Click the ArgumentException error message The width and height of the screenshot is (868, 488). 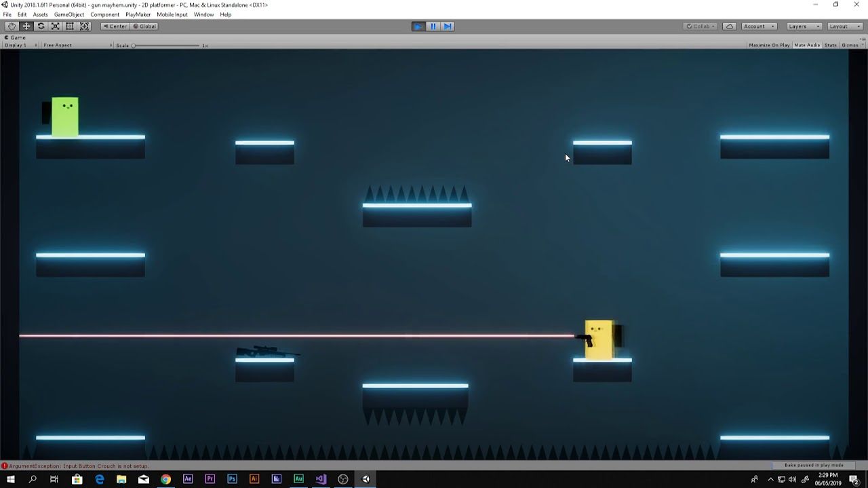[x=79, y=466]
